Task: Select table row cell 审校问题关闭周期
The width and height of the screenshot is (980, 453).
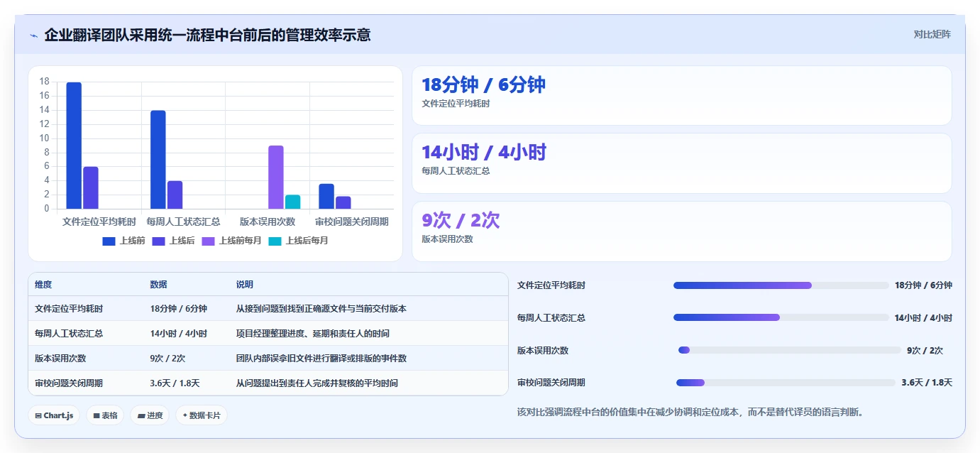Action: click(x=69, y=383)
